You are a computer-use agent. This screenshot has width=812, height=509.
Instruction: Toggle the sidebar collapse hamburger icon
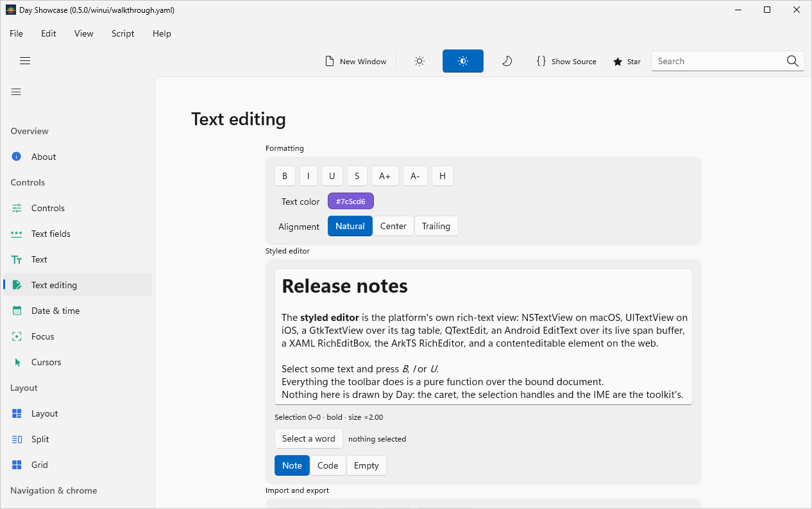[x=16, y=92]
